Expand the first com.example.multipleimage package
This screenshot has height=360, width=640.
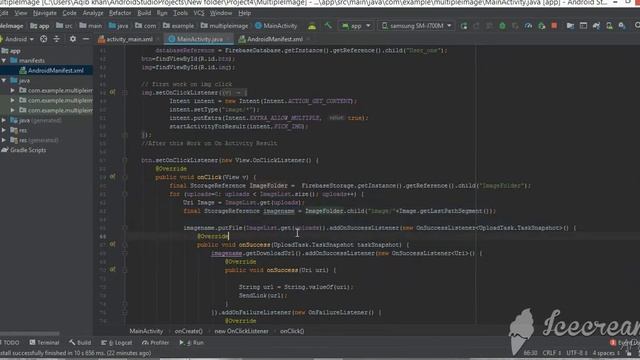click(13, 90)
